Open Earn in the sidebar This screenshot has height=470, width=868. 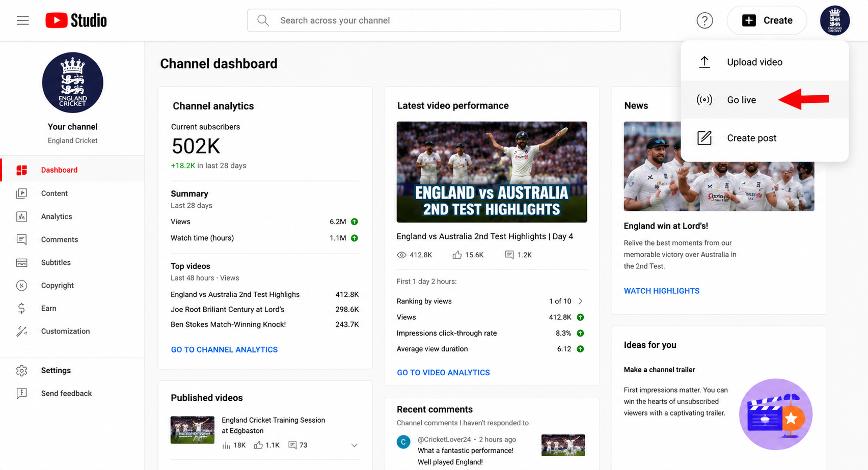pyautogui.click(x=72, y=308)
